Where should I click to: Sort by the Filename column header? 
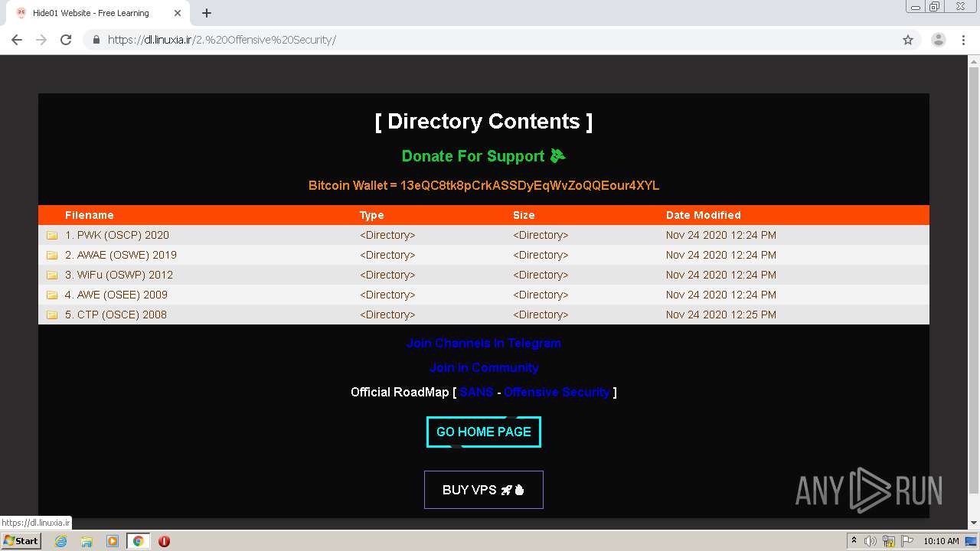point(90,215)
